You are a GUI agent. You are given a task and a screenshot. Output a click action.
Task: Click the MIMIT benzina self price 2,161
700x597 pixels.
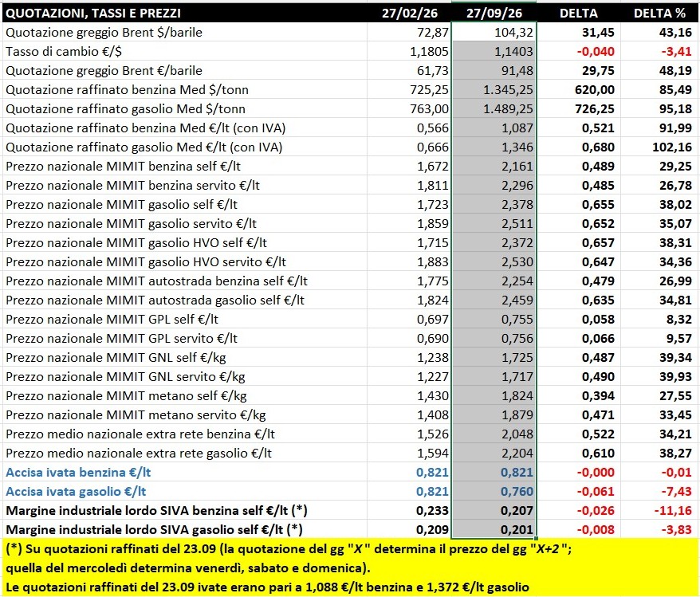[x=494, y=166]
